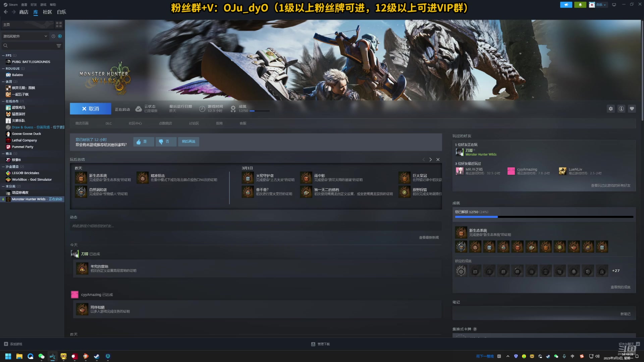Toggle the ready-to-play blue filter button
This screenshot has width=644, height=362.
click(60, 36)
